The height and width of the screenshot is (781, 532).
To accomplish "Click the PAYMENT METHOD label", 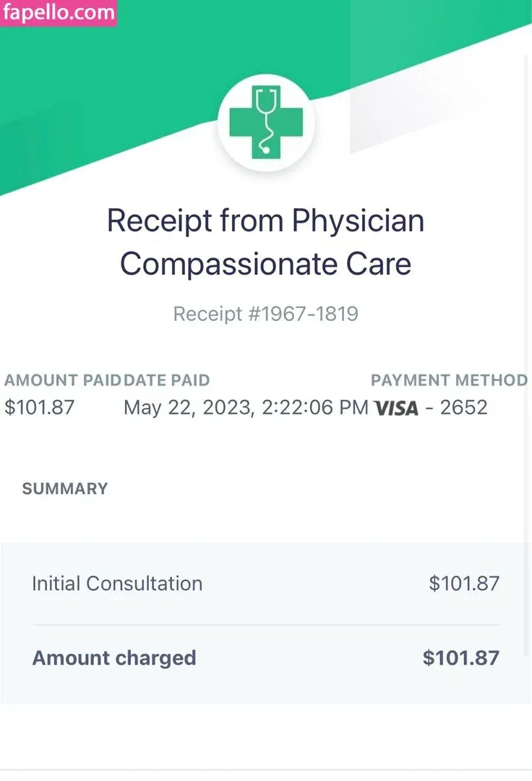I will tap(449, 380).
